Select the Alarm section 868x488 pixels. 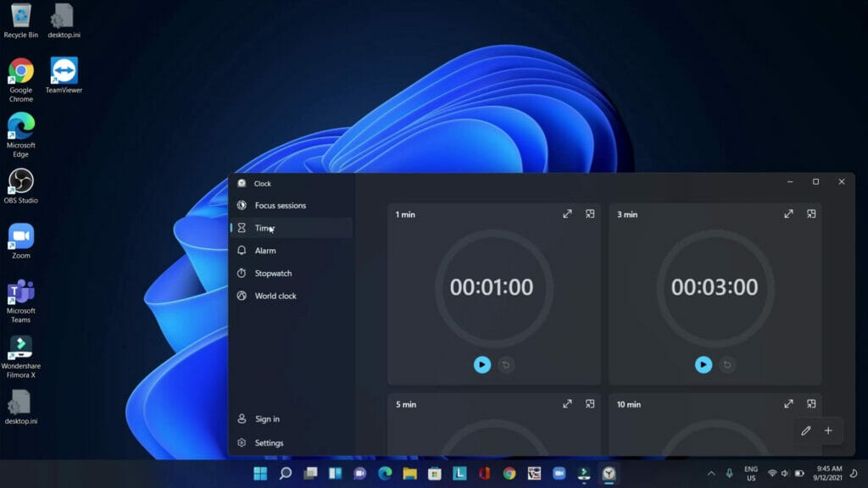pos(265,250)
